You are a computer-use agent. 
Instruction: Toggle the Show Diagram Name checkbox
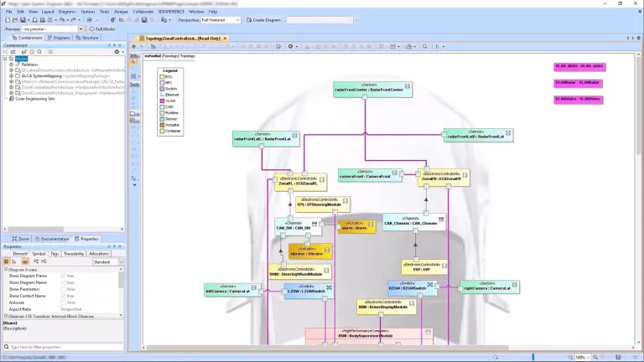click(63, 282)
